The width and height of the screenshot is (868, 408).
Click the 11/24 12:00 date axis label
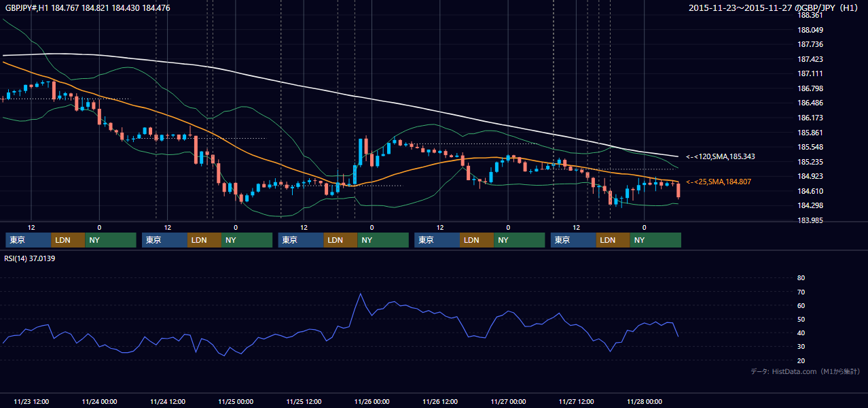167,401
